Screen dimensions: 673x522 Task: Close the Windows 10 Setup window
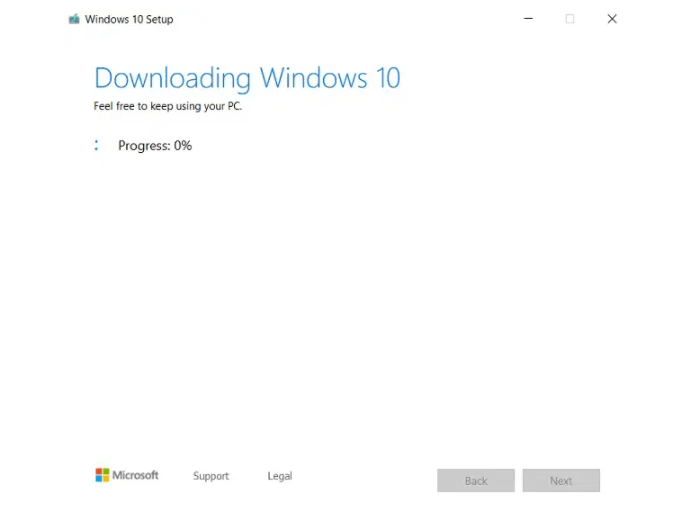tap(612, 18)
